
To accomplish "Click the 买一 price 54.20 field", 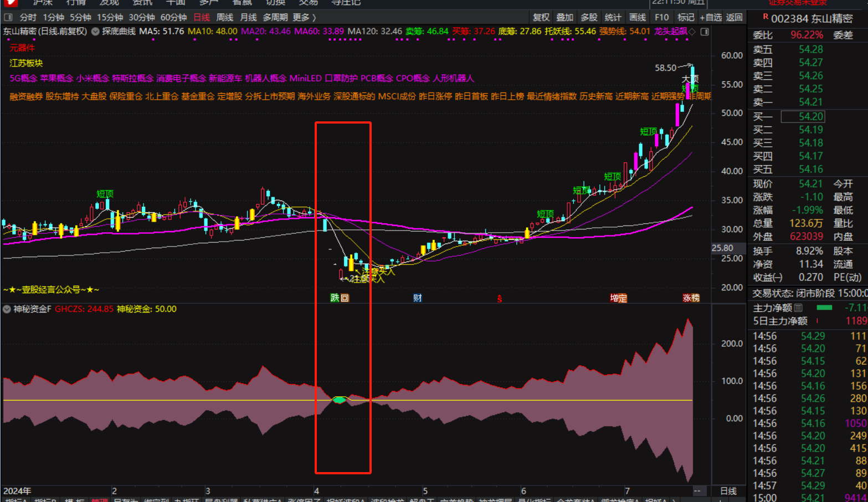I will coord(803,116).
